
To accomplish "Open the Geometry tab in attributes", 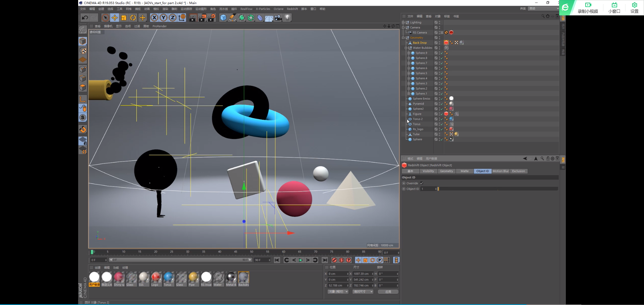I will (x=446, y=171).
